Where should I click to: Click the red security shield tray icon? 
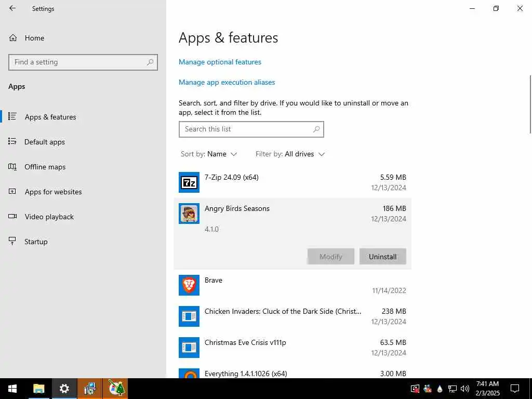[415, 389]
